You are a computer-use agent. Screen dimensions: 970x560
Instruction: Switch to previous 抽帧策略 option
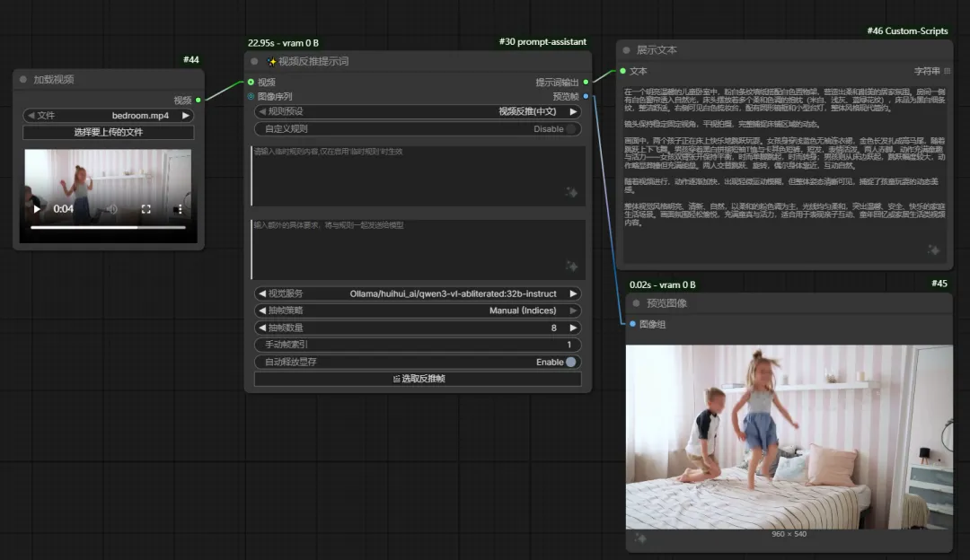point(262,311)
